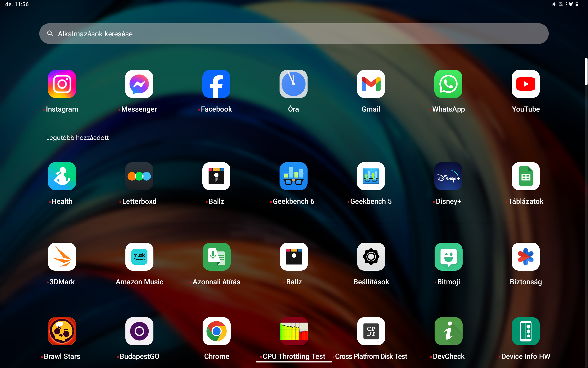Launch Cross Platfrom Disk Test
Image resolution: width=588 pixels, height=368 pixels.
click(371, 331)
